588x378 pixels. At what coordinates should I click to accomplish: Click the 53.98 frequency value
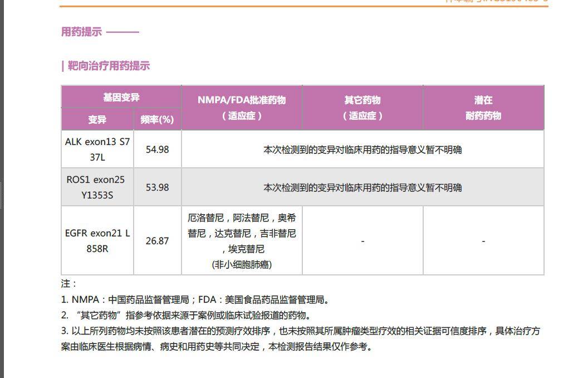pyautogui.click(x=157, y=187)
